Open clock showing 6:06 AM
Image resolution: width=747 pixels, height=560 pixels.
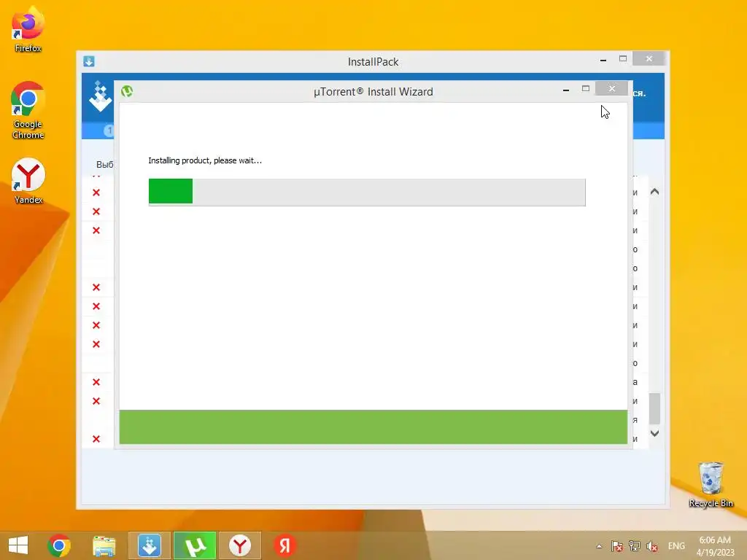click(715, 545)
